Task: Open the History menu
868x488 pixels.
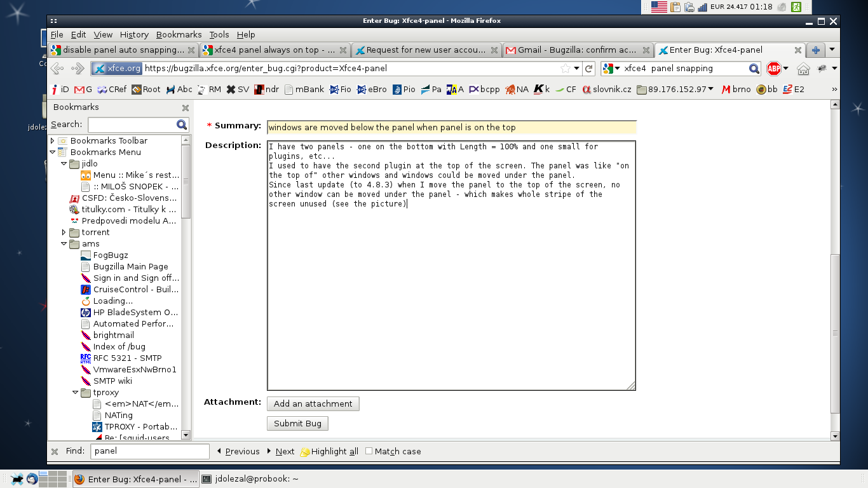Action: tap(134, 35)
